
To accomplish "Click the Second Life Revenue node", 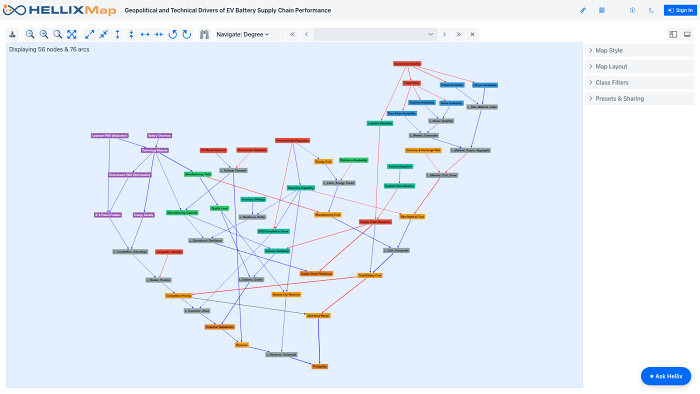I will pyautogui.click(x=286, y=294).
